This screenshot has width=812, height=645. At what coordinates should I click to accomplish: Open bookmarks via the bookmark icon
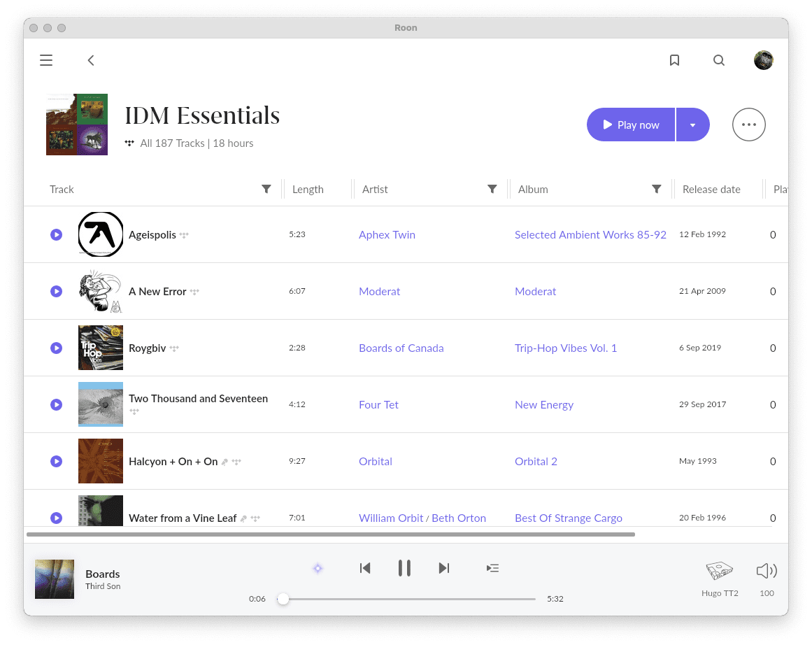click(674, 60)
